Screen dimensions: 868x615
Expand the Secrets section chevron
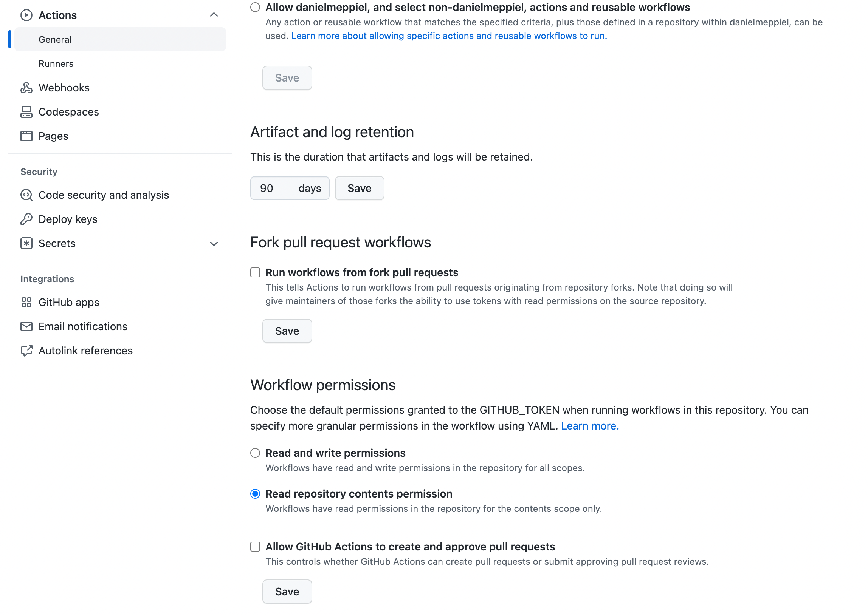[x=214, y=244]
